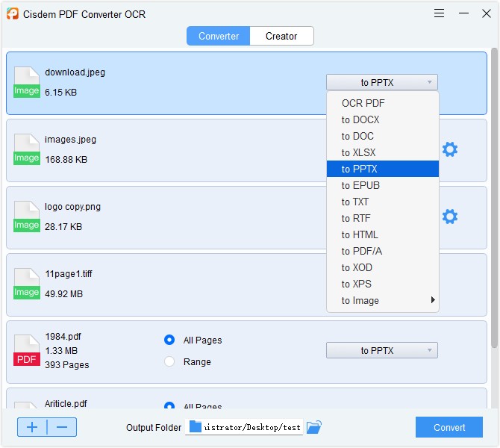The height and width of the screenshot is (448, 500).
Task: Click the hamburger menu icon
Action: point(439,13)
